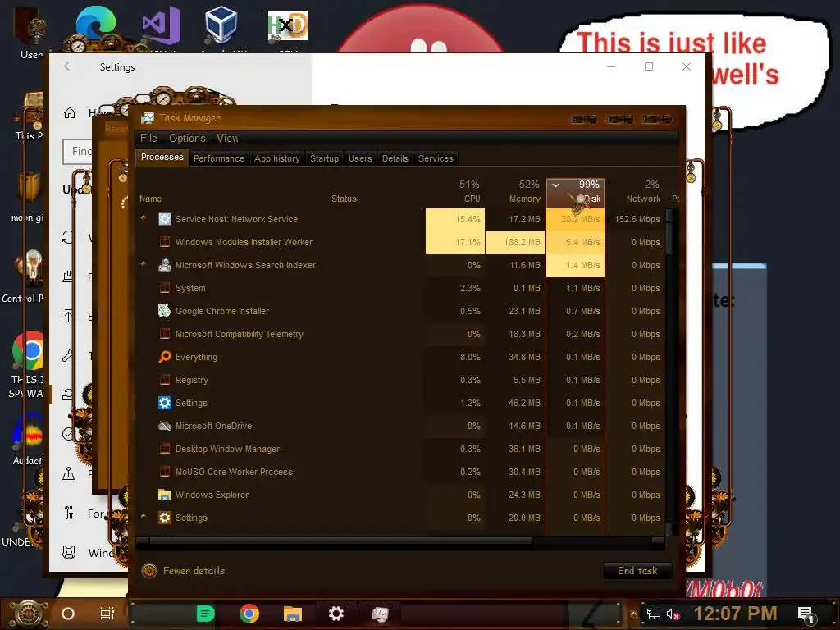The width and height of the screenshot is (840, 630).
Task: Toggle the Disk column sort arrow
Action: point(556,185)
